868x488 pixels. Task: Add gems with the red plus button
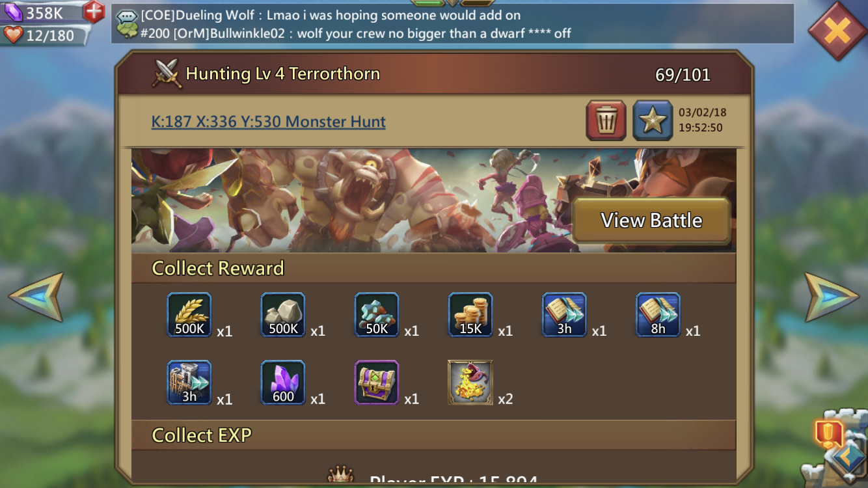click(94, 12)
